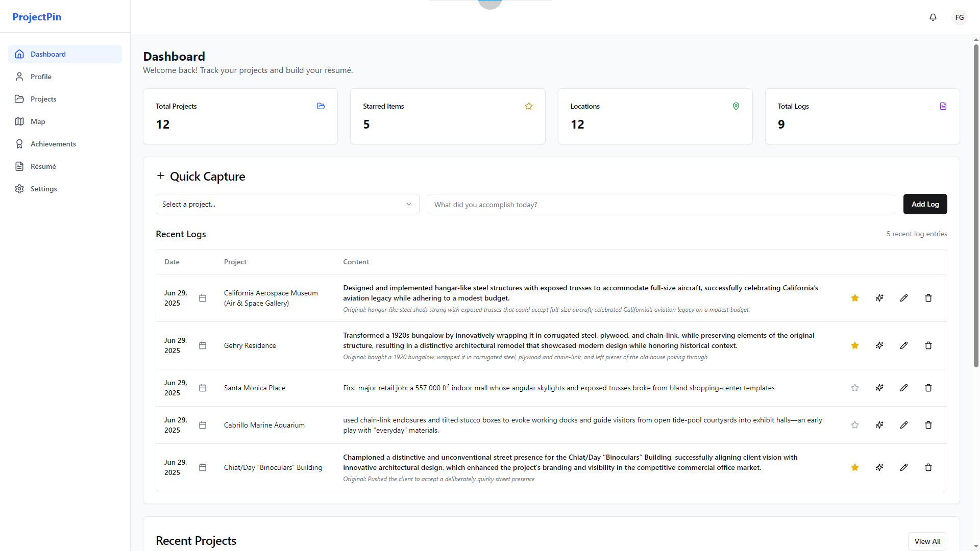Click the AI enhance sparkle icon for Gehry Residence
The height and width of the screenshot is (551, 980).
tap(879, 345)
